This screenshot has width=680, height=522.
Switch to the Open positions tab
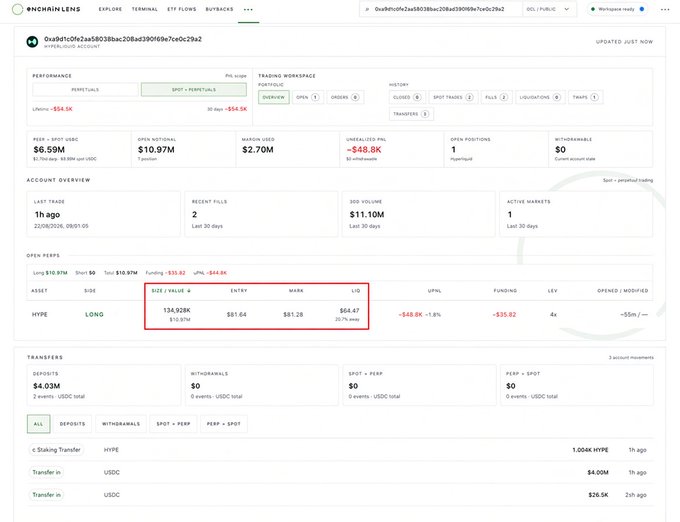(307, 97)
